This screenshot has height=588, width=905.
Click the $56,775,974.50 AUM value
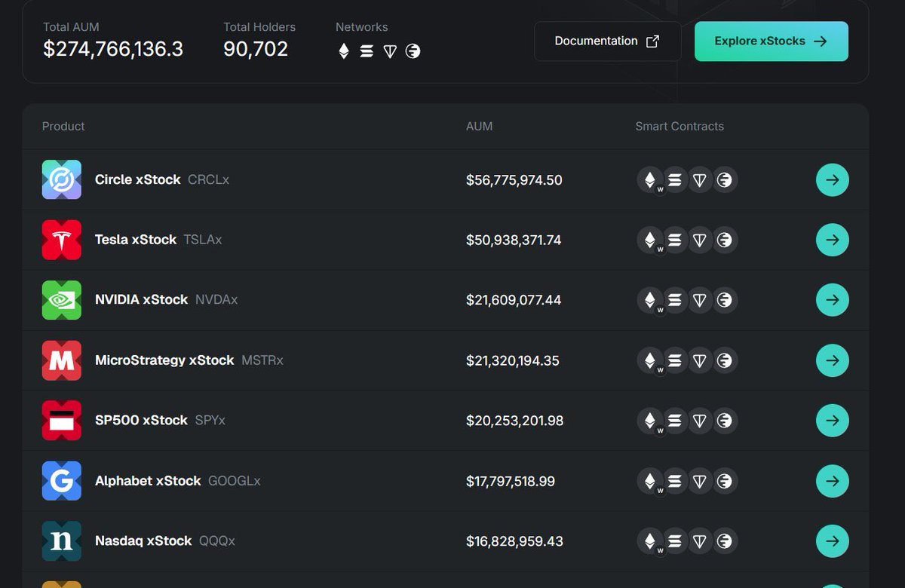click(514, 180)
